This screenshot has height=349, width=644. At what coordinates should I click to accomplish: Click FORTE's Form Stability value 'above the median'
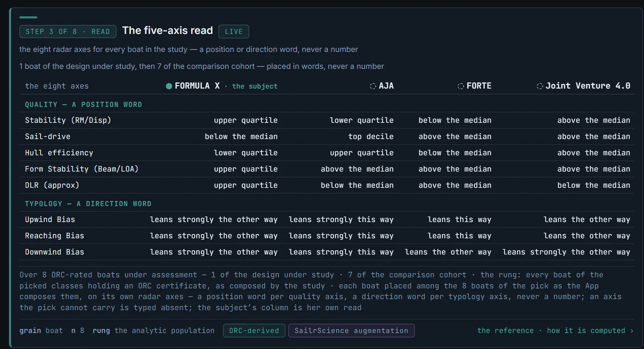[x=455, y=169]
